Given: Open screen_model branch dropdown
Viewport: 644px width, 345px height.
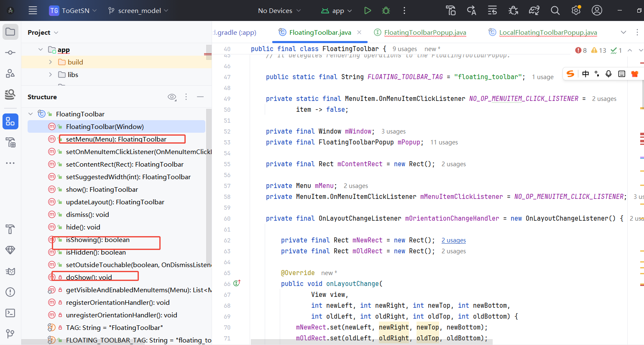Looking at the screenshot, I should click(138, 10).
